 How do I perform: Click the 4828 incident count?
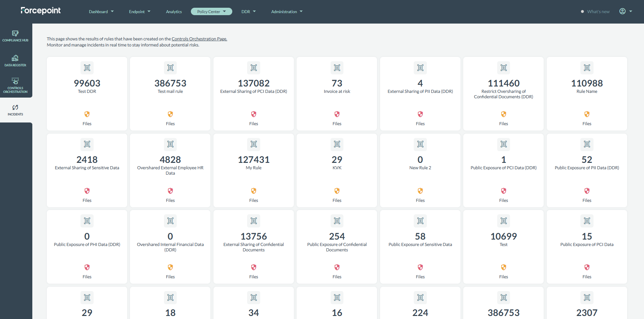(x=170, y=159)
